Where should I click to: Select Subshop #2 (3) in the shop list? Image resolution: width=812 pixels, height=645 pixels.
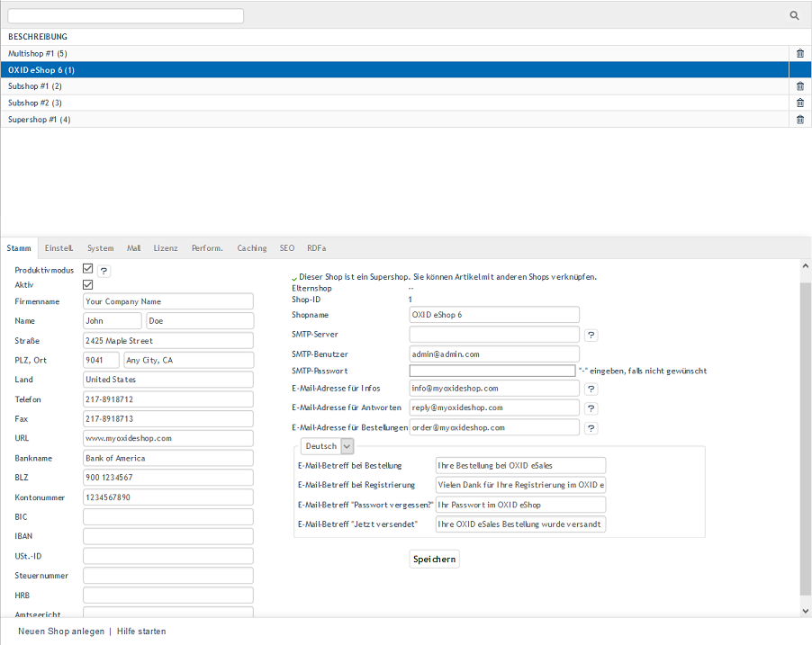pos(35,103)
